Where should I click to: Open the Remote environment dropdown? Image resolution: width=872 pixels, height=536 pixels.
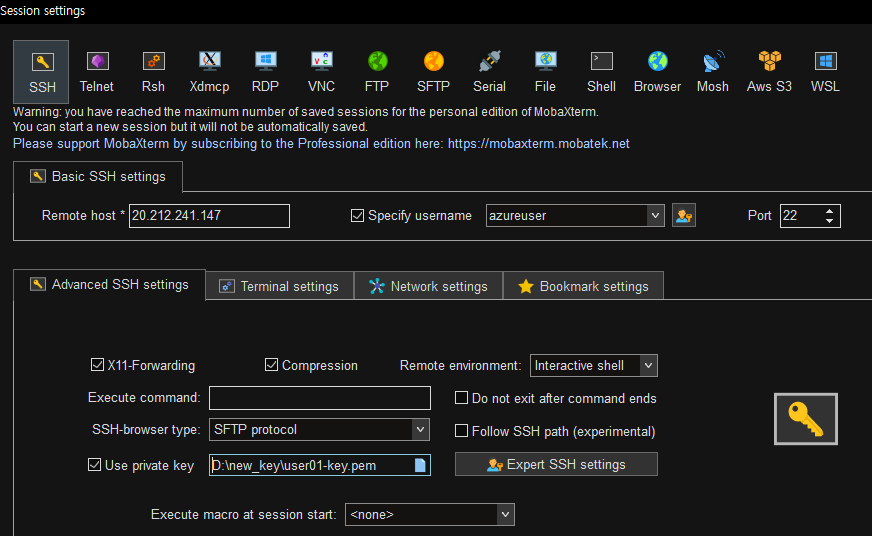click(x=648, y=366)
